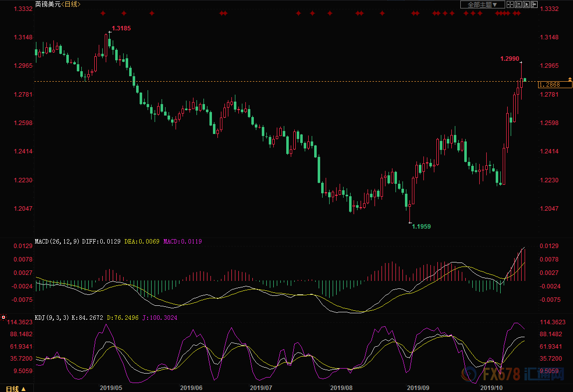
Task: Click the range measurement icon beside crosshair
Action: [518, 4]
